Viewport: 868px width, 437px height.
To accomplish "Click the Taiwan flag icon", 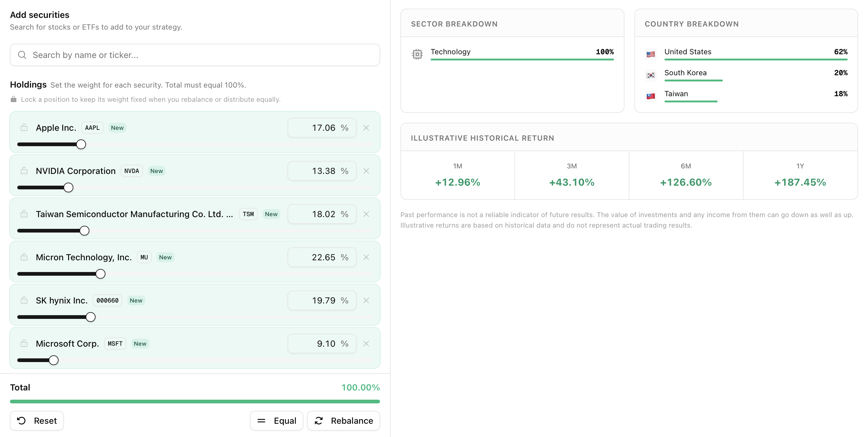I will click(x=651, y=96).
